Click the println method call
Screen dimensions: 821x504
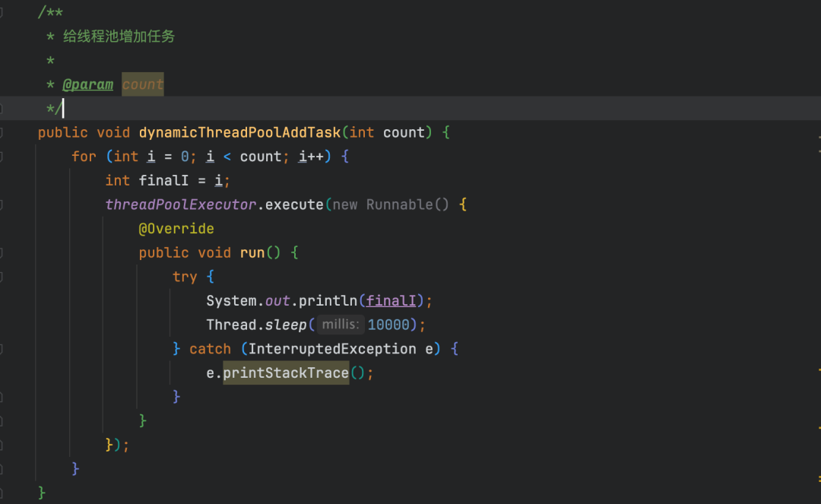(328, 301)
